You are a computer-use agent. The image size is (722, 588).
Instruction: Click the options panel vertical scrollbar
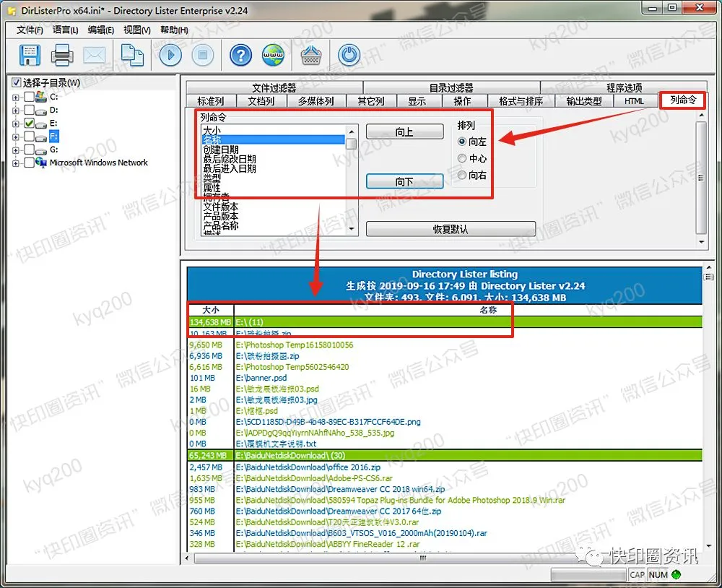tap(701, 178)
